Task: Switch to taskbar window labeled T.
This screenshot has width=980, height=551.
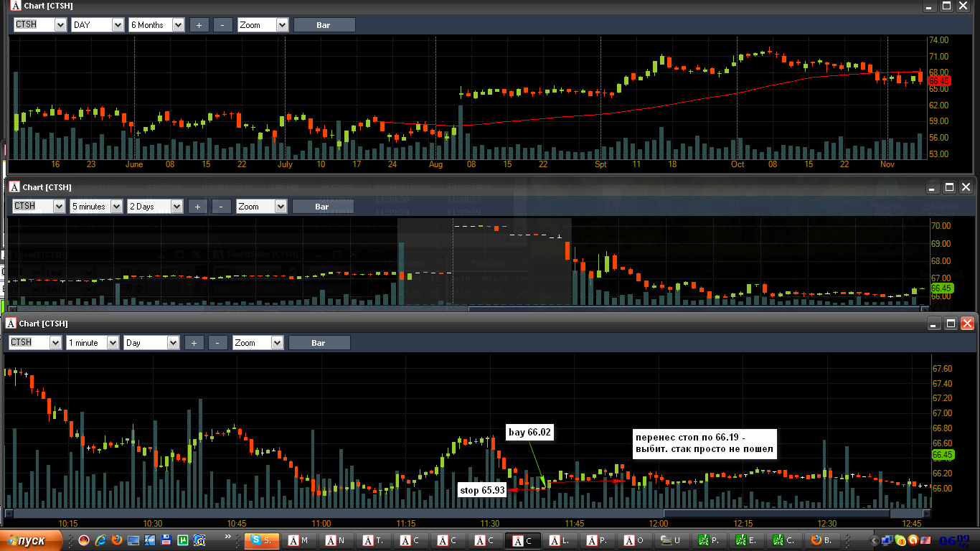Action: click(x=374, y=540)
